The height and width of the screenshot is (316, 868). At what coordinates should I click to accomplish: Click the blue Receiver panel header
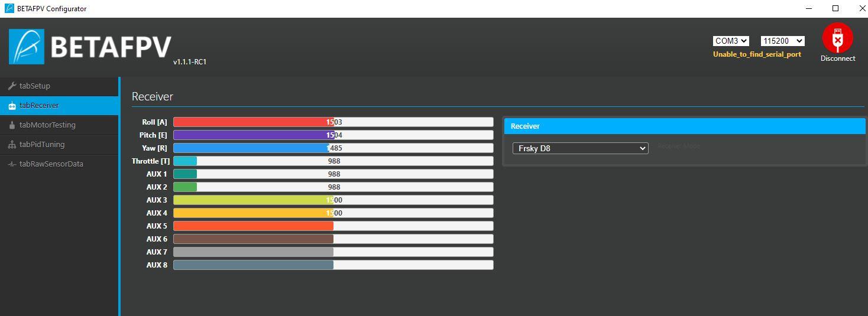point(684,126)
